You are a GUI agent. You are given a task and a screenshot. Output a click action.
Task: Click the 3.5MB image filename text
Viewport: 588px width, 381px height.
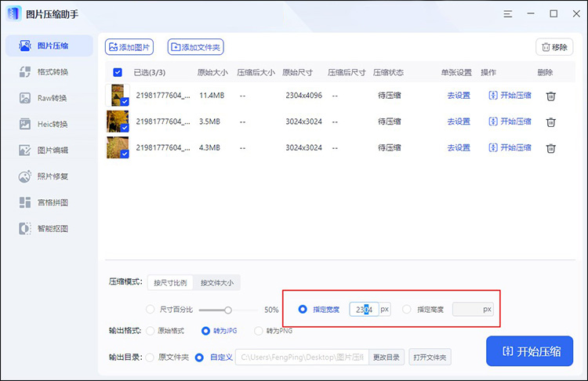[x=163, y=122]
